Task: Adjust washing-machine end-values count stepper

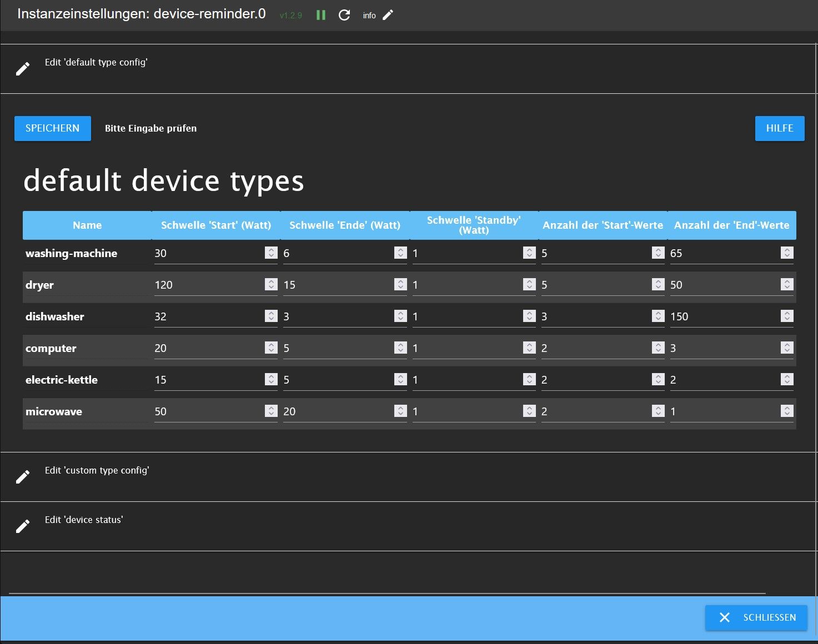Action: [787, 253]
